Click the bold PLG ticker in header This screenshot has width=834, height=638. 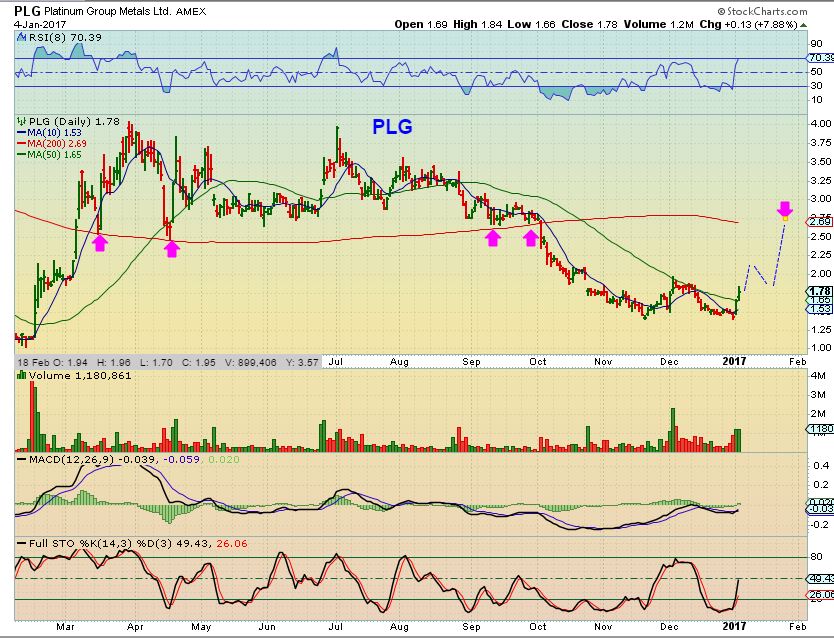pyautogui.click(x=27, y=11)
